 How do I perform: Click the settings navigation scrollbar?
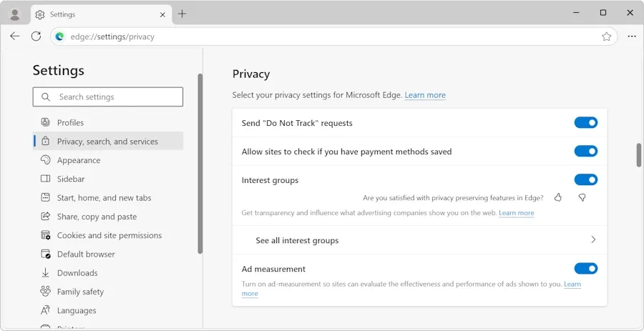(x=200, y=164)
